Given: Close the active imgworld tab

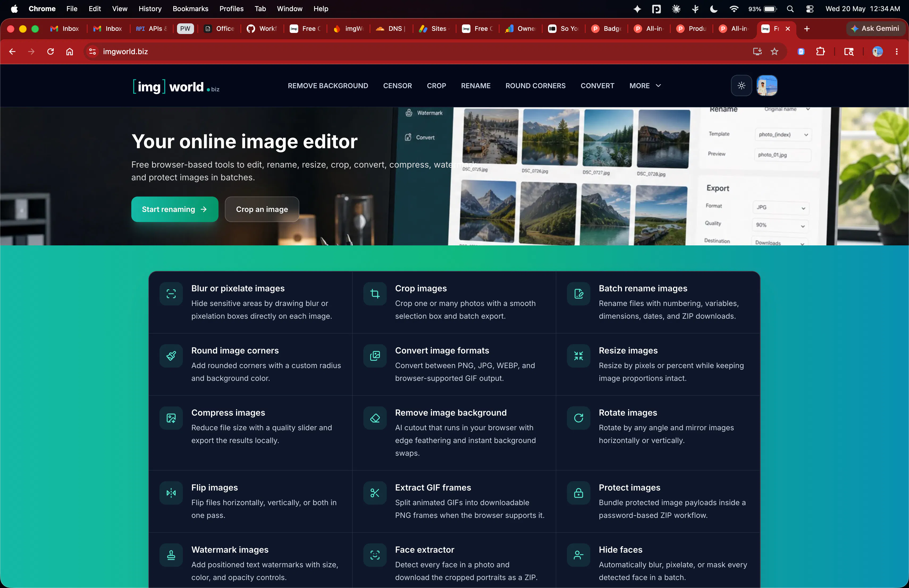Looking at the screenshot, I should pos(788,29).
